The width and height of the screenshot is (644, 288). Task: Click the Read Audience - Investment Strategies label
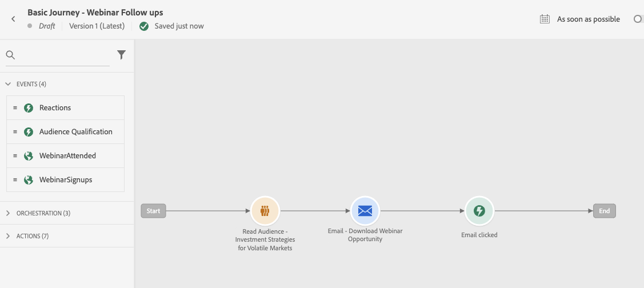pyautogui.click(x=265, y=239)
